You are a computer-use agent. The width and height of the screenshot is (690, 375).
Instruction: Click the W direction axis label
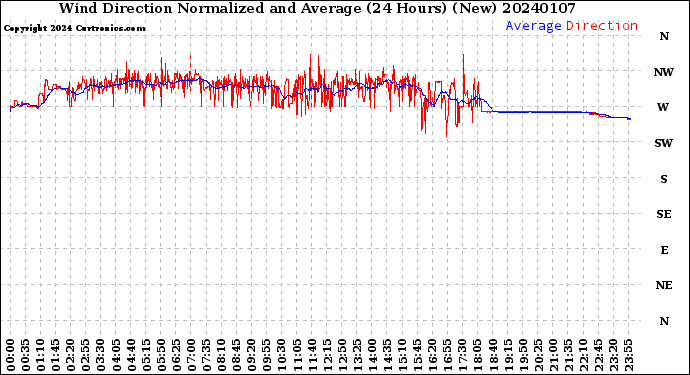coord(663,107)
